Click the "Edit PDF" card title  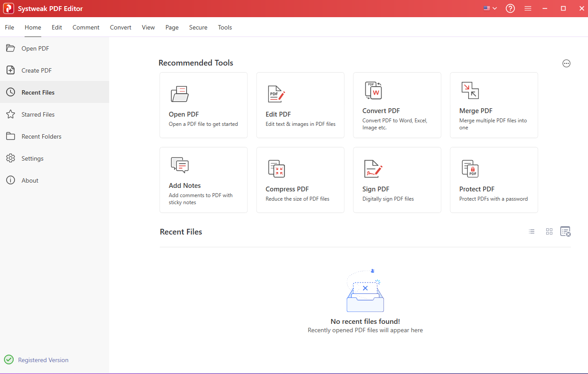click(278, 114)
